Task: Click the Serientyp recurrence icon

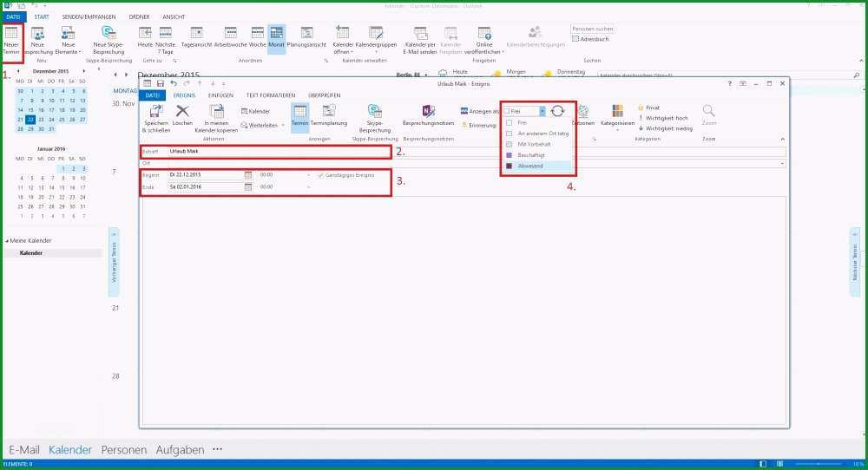Action: pos(557,111)
